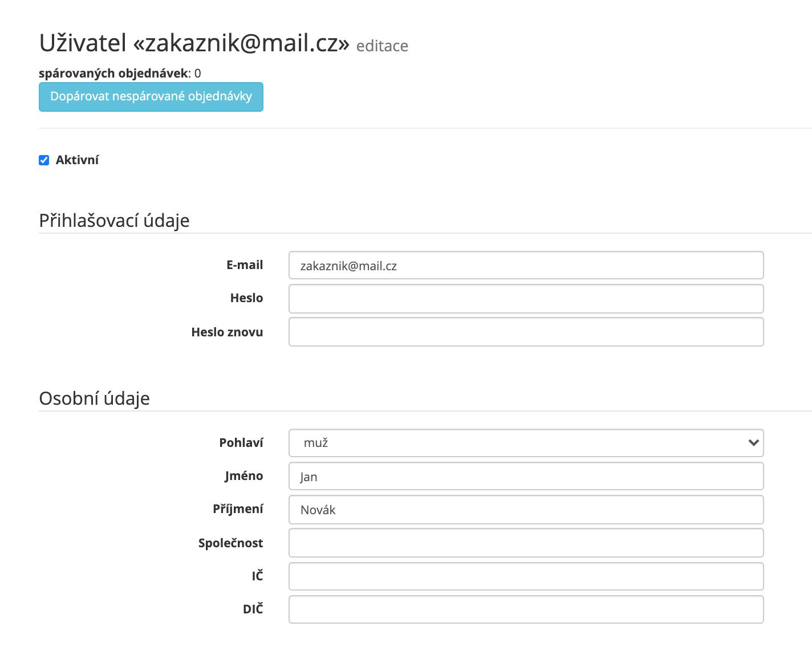Click the Osobní údaje section heading
The image size is (812, 659).
[x=94, y=398]
